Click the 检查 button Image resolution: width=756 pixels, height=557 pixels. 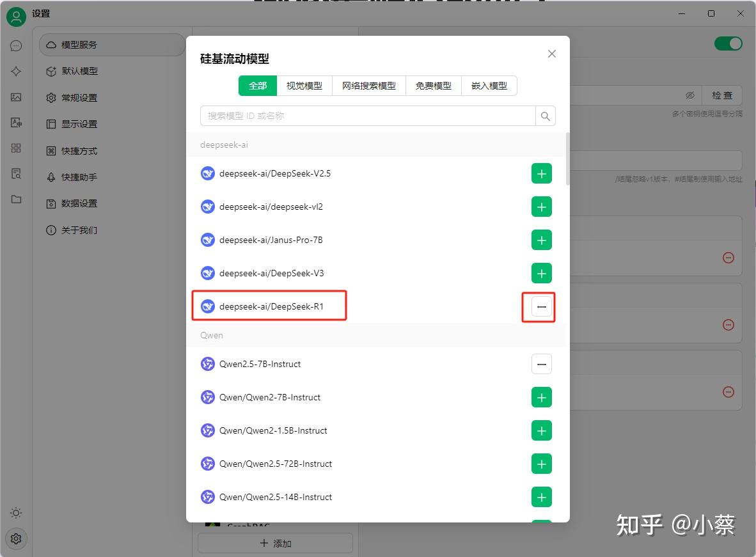[722, 95]
